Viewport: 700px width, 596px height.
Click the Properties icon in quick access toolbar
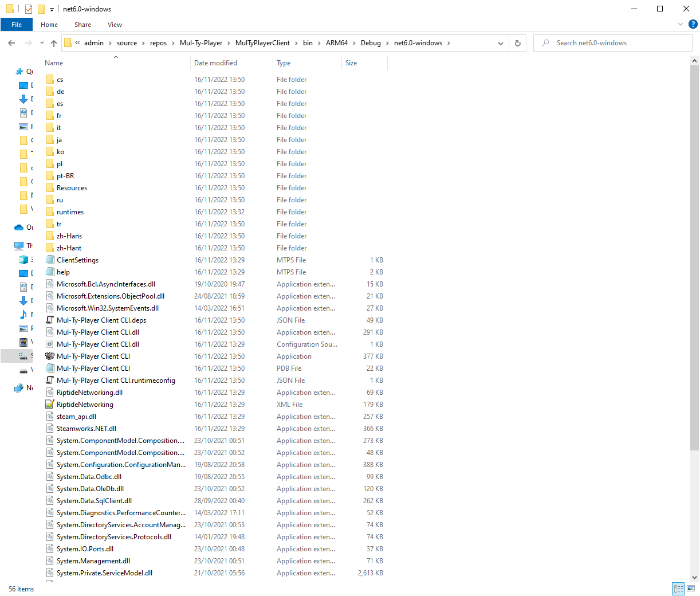tap(29, 9)
